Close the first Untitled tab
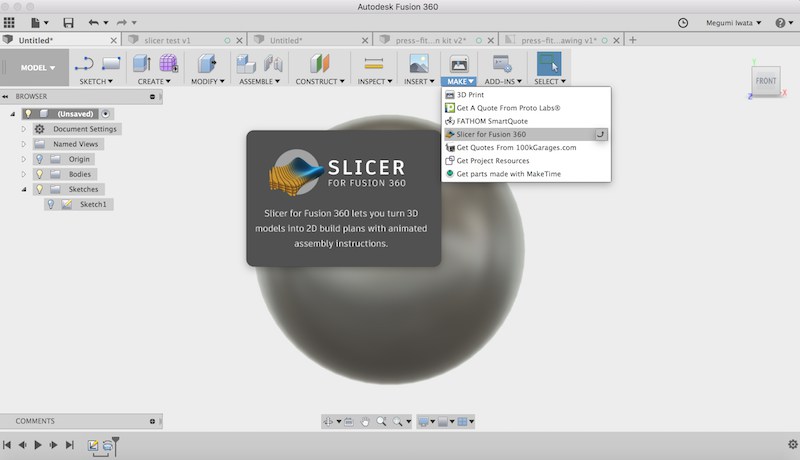This screenshot has height=460, width=800. [x=113, y=40]
